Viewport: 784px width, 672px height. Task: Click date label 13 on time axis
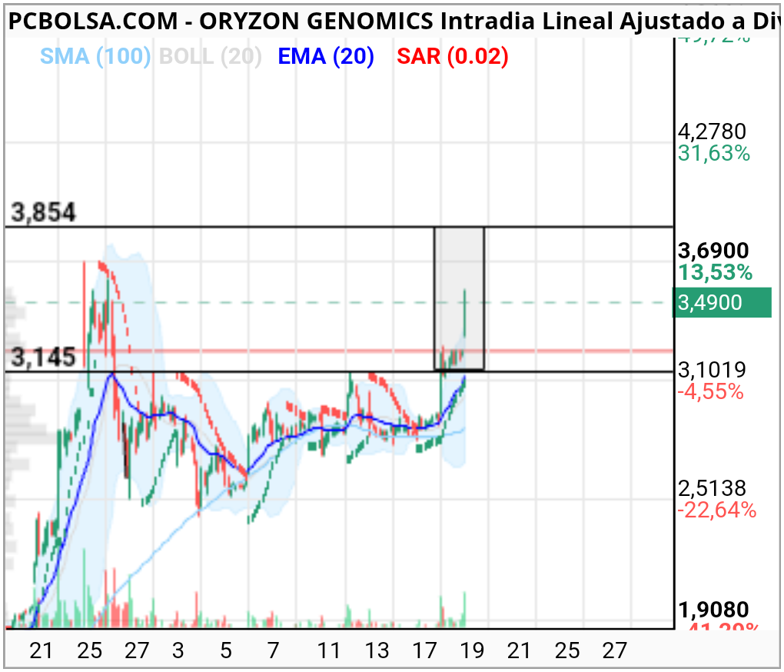point(377,651)
